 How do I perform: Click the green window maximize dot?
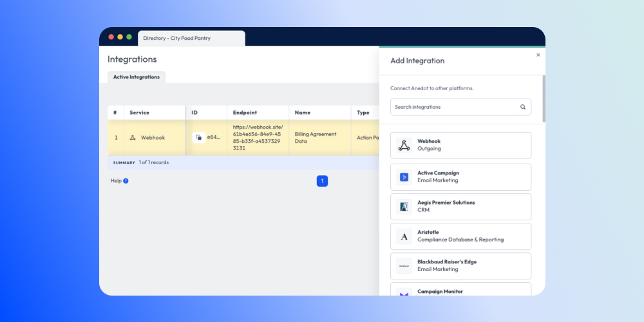point(129,37)
